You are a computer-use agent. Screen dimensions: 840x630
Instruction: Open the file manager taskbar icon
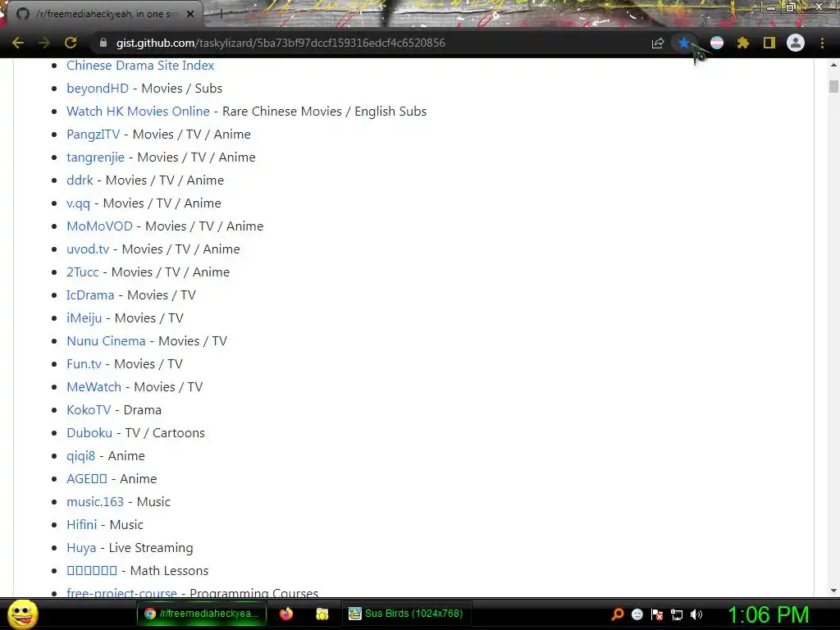tap(322, 614)
